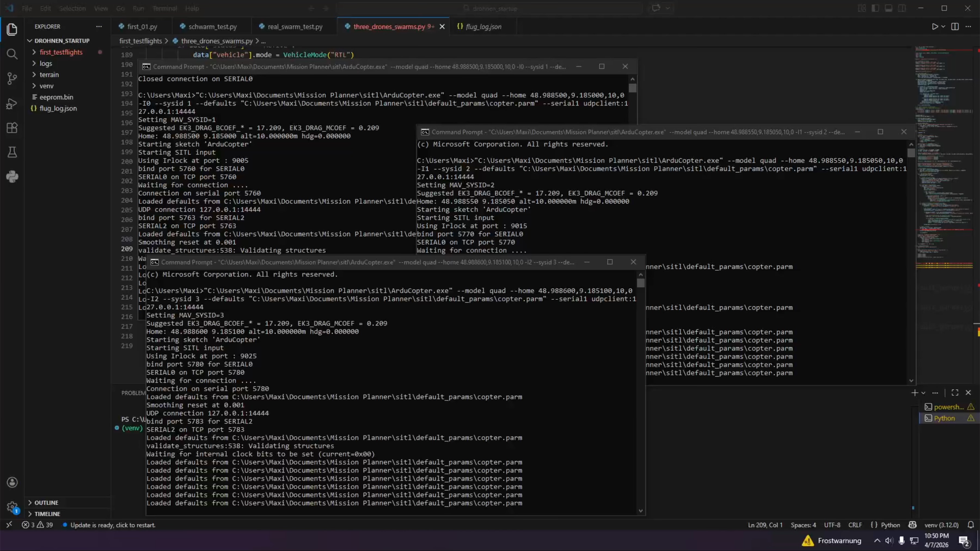Select the Python terminal in terminal list

[949, 418]
